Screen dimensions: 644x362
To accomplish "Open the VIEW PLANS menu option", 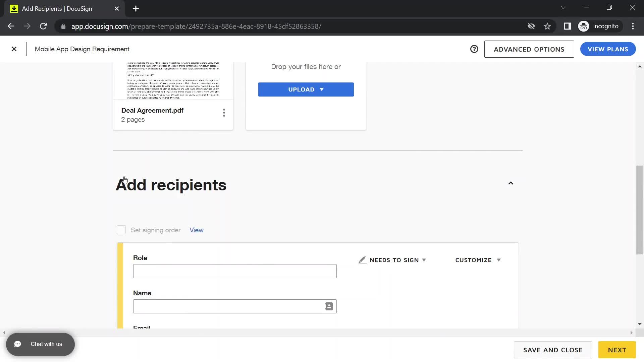I will tap(608, 49).
